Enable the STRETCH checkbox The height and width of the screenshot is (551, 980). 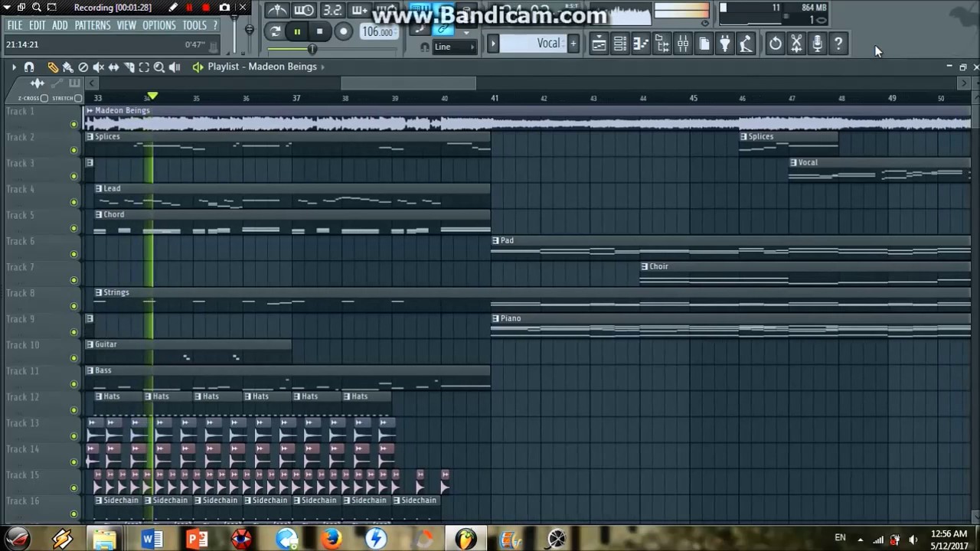coord(78,98)
